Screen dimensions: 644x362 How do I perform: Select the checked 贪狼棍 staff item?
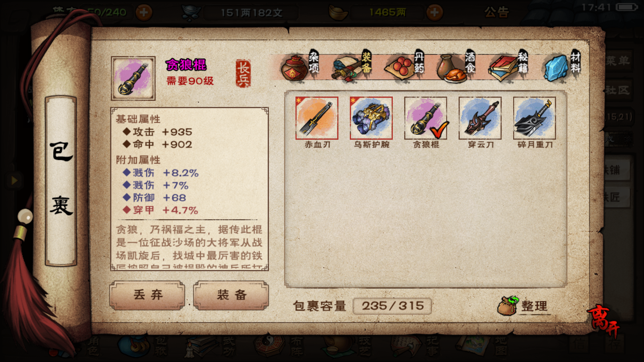tap(425, 118)
